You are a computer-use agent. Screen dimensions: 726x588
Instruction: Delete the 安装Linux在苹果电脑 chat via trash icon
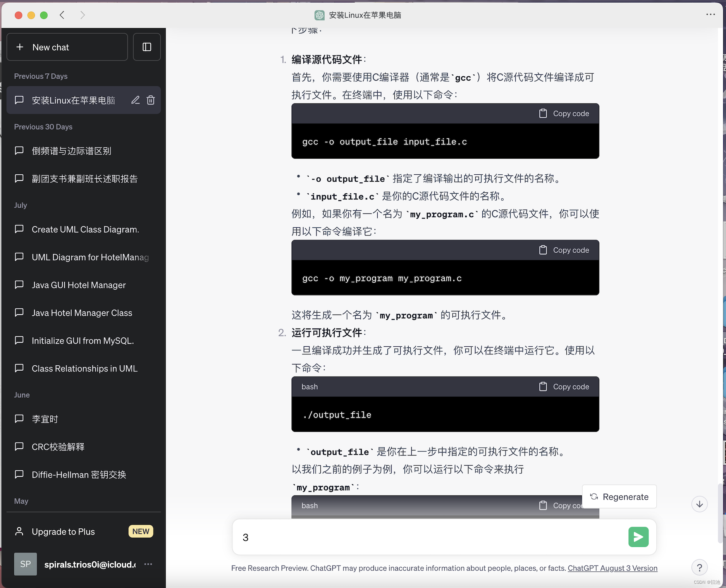pyautogui.click(x=151, y=100)
